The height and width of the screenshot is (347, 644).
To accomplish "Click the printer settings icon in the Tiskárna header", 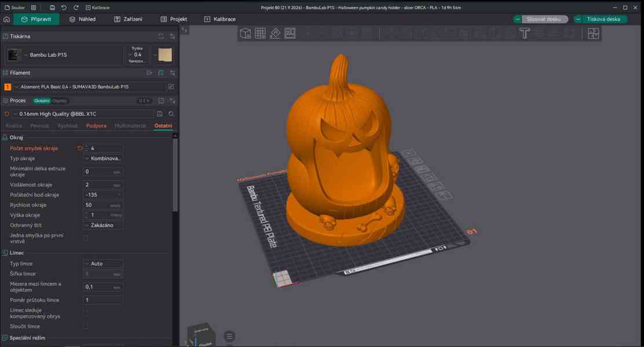I will [173, 36].
